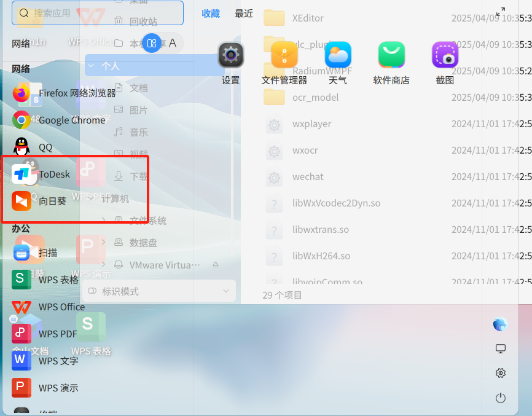The width and height of the screenshot is (532, 416).
Task: Select 下载 in file manager sidebar
Action: [131, 176]
